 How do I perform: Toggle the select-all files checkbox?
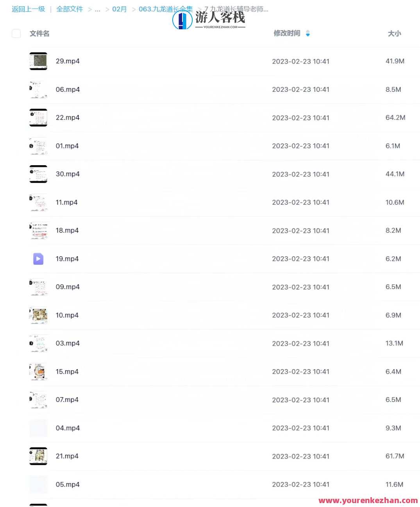(16, 34)
